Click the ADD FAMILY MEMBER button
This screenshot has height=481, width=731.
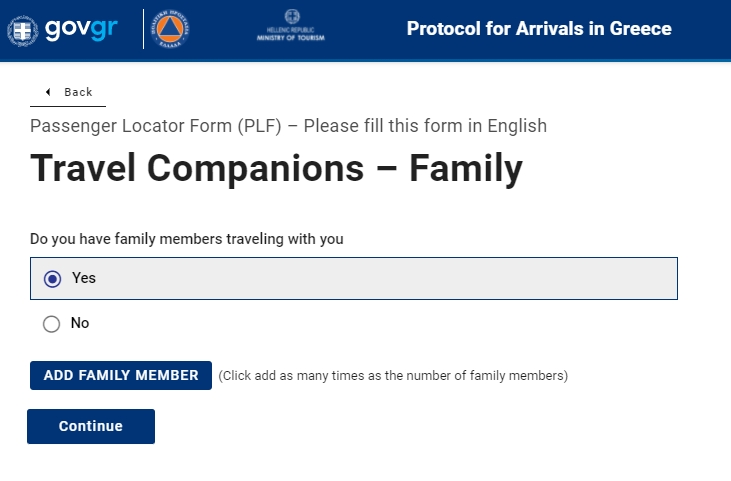(x=121, y=376)
